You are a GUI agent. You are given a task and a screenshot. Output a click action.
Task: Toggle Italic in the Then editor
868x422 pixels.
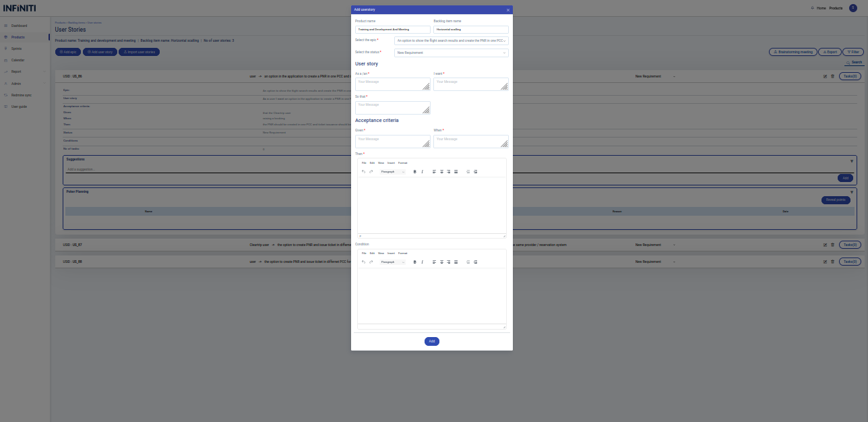[x=423, y=172]
